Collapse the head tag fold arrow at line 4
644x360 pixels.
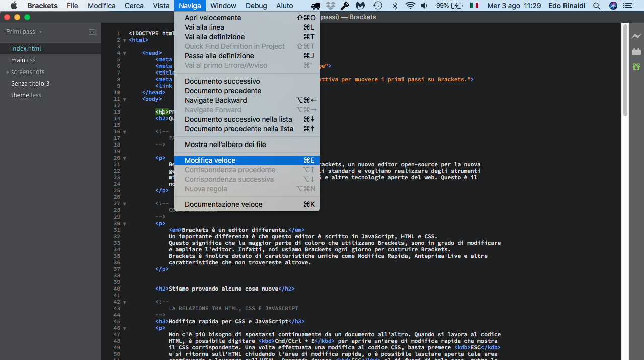tap(124, 53)
